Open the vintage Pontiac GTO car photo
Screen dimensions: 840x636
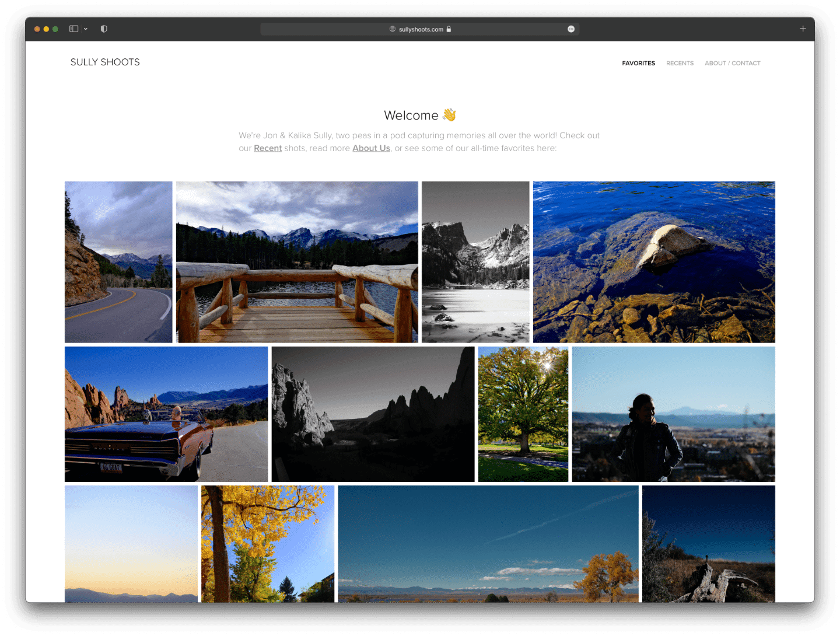166,414
